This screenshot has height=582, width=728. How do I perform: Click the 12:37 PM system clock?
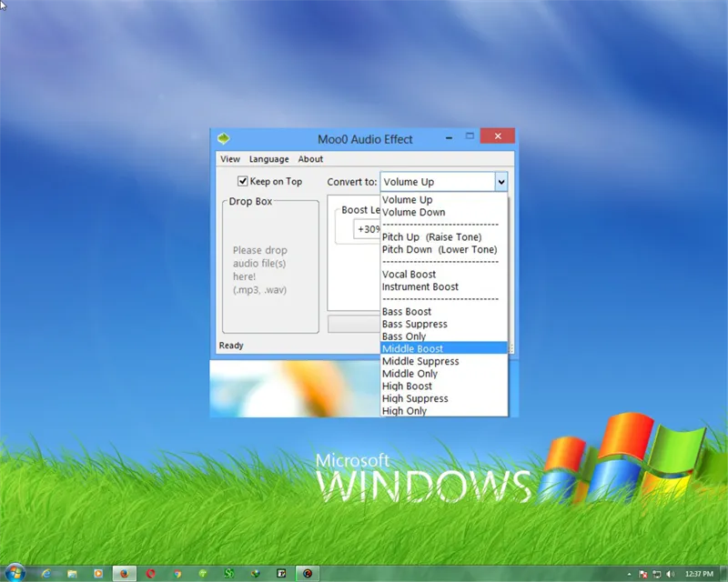click(697, 574)
